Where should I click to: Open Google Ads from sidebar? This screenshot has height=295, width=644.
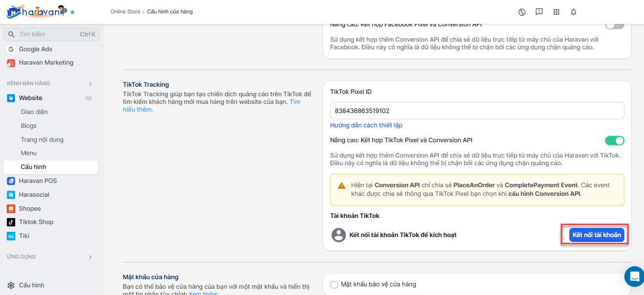35,49
